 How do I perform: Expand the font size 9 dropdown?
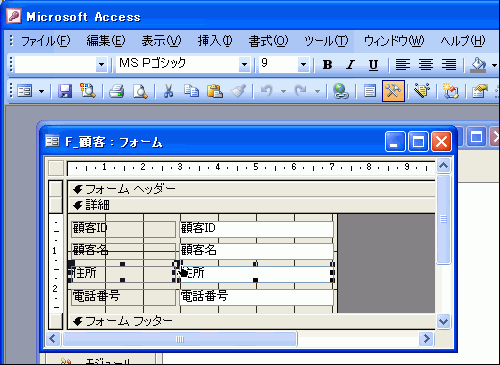click(303, 64)
